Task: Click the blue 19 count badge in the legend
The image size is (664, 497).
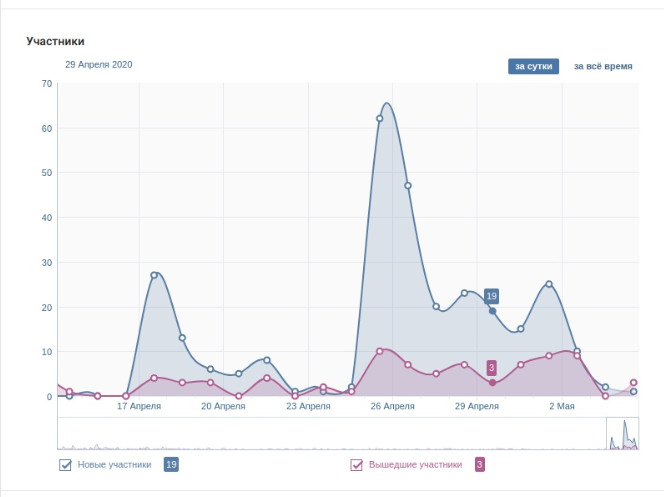Action: tap(171, 464)
